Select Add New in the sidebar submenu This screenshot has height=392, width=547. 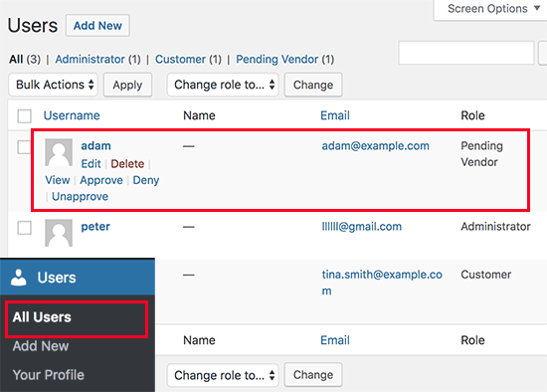(x=41, y=346)
